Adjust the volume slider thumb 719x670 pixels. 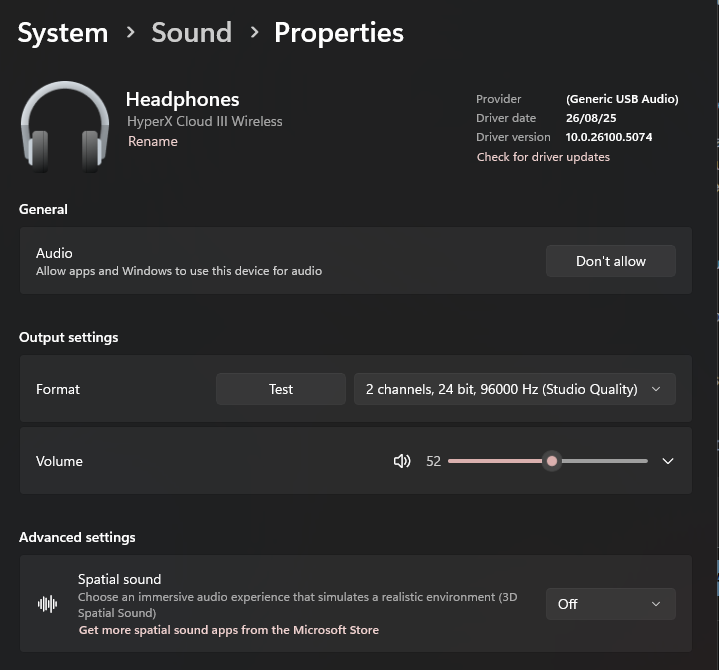(552, 461)
